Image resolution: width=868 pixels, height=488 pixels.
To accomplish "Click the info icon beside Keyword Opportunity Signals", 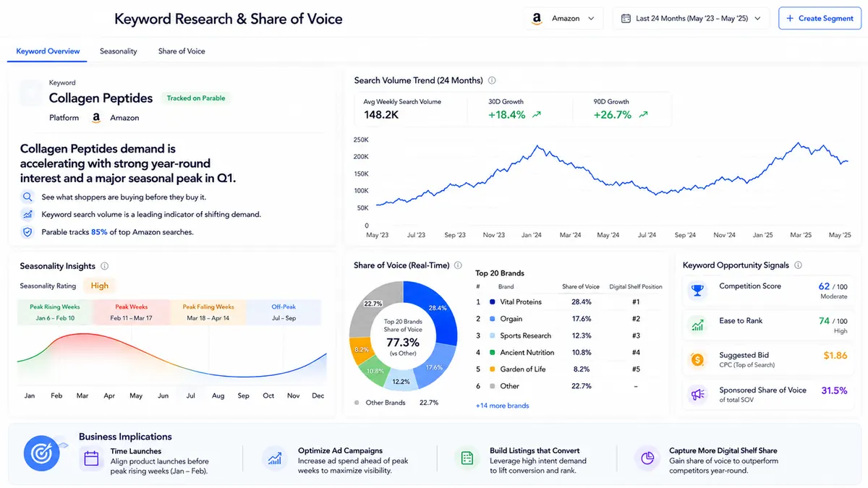I will (798, 266).
